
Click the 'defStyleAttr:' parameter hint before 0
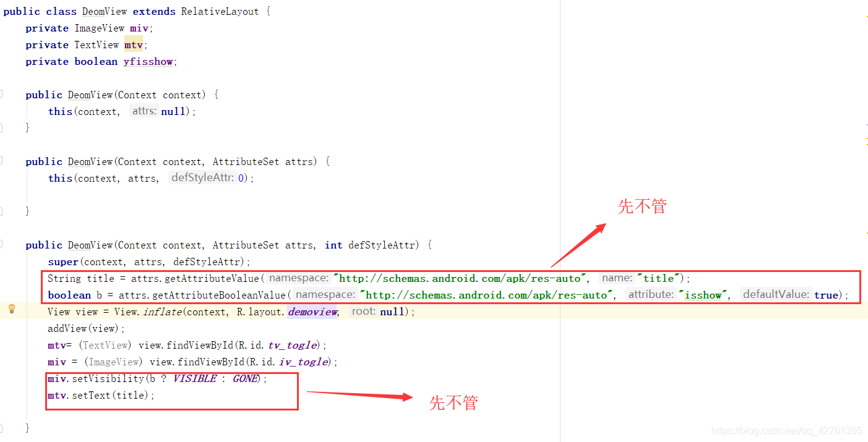(203, 178)
